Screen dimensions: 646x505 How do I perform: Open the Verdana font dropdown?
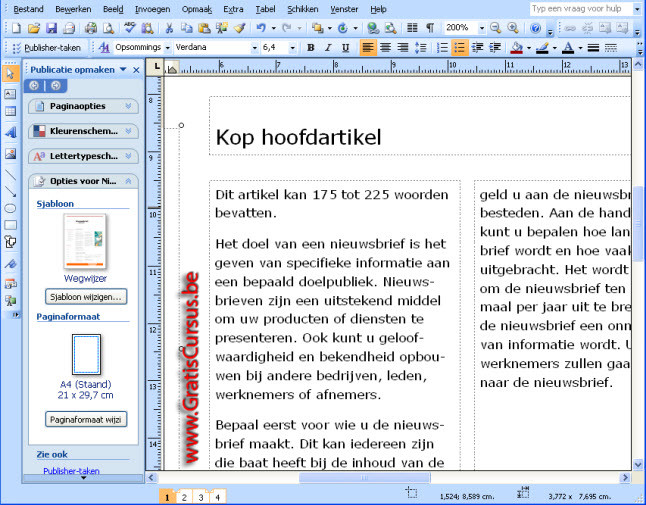pyautogui.click(x=254, y=48)
